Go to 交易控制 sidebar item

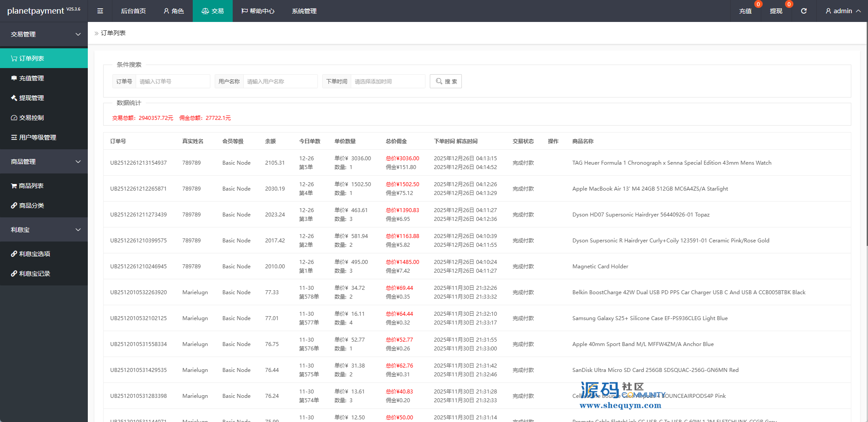31,118
